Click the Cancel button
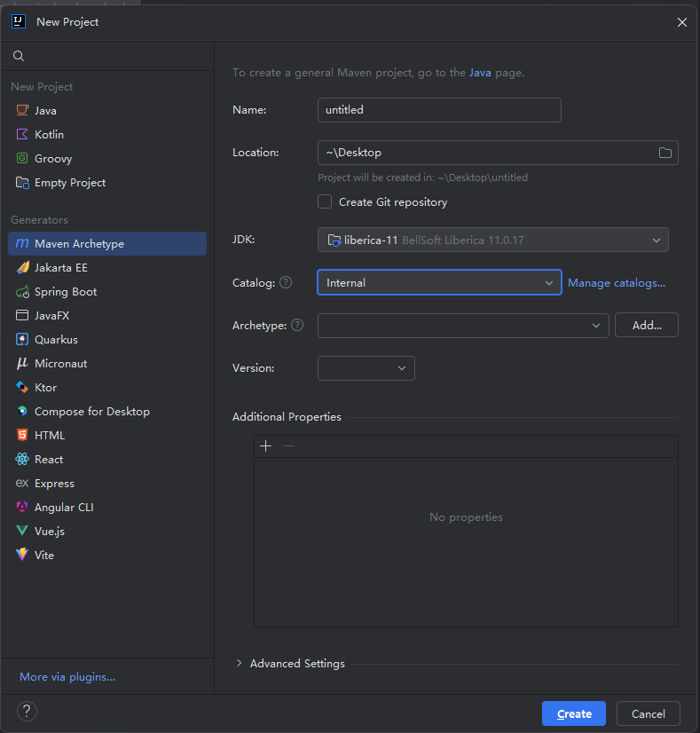 [x=649, y=713]
